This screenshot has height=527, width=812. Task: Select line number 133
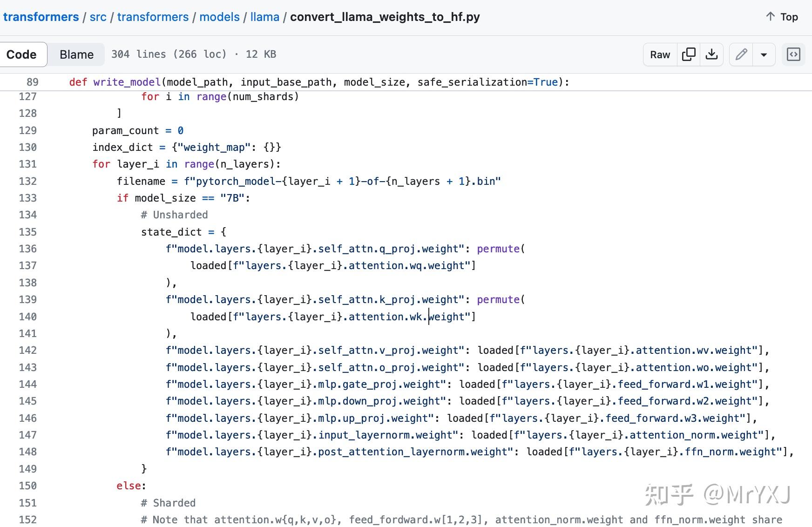pos(27,198)
